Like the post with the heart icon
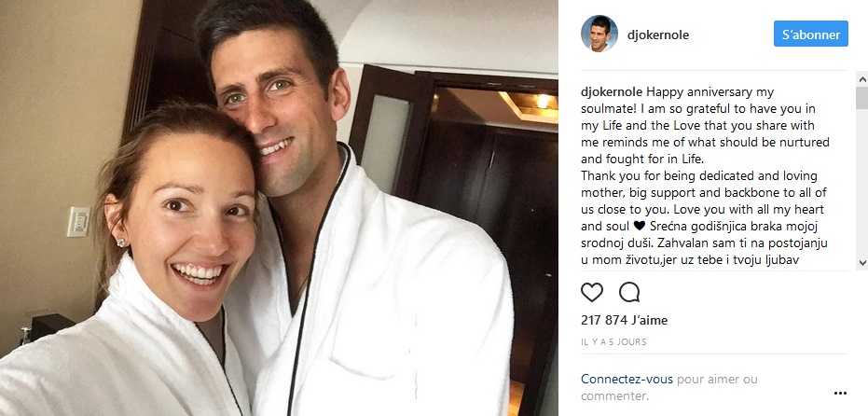Screen dimensions: 868x416 tap(592, 292)
